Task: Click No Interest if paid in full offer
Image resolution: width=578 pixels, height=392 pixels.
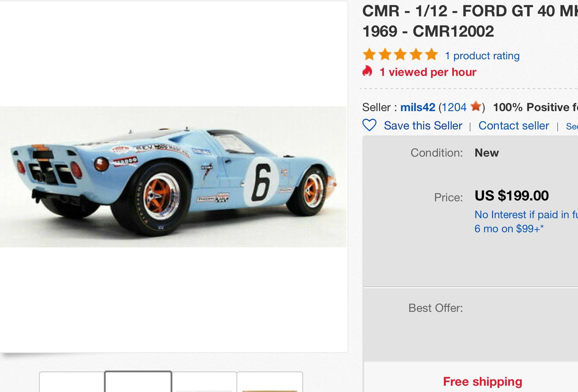Action: coord(526,222)
